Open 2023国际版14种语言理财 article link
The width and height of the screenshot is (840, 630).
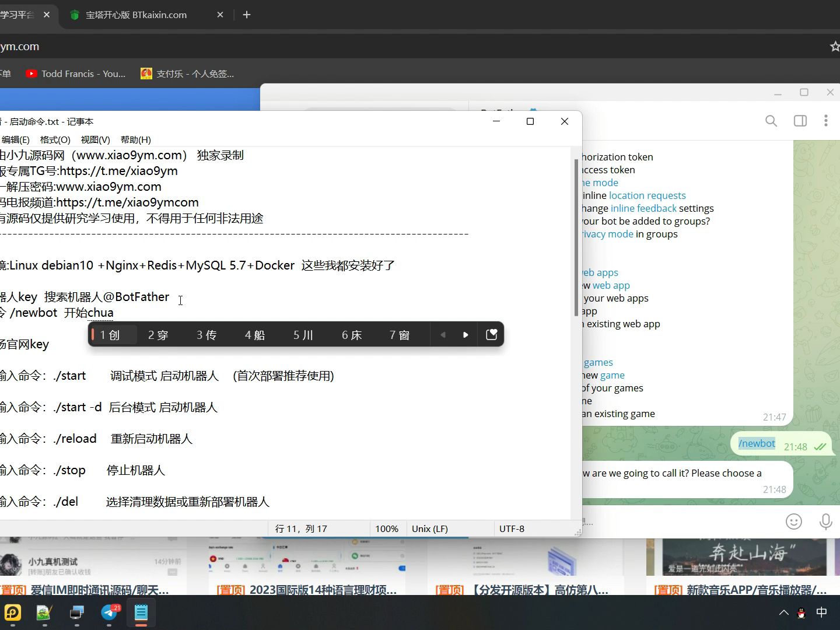(306, 590)
